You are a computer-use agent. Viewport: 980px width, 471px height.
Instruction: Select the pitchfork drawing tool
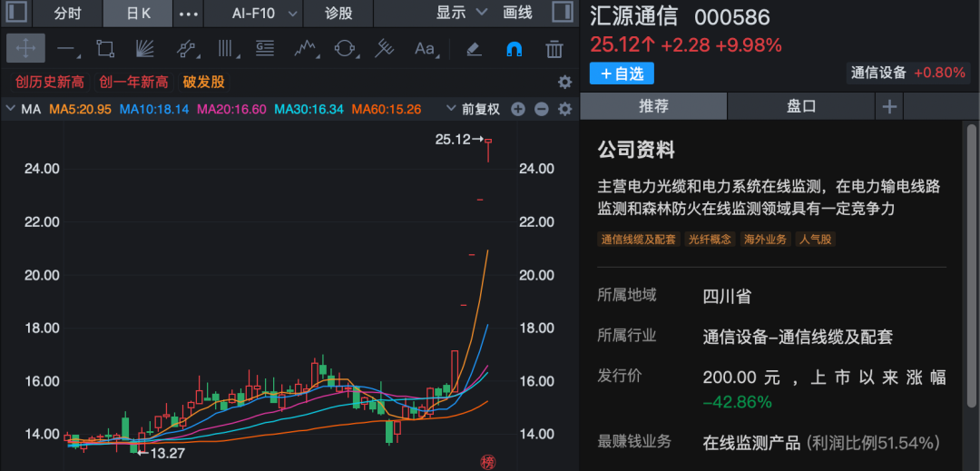click(x=384, y=48)
